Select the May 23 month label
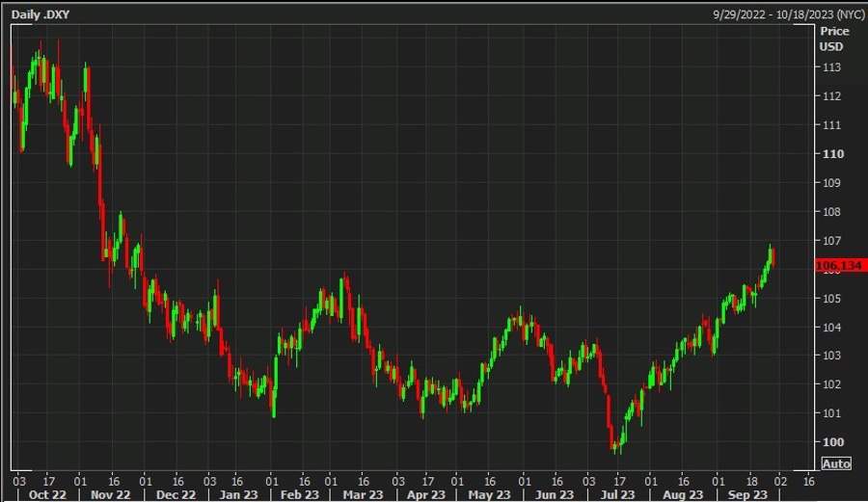This screenshot has height=502, width=868. [490, 494]
